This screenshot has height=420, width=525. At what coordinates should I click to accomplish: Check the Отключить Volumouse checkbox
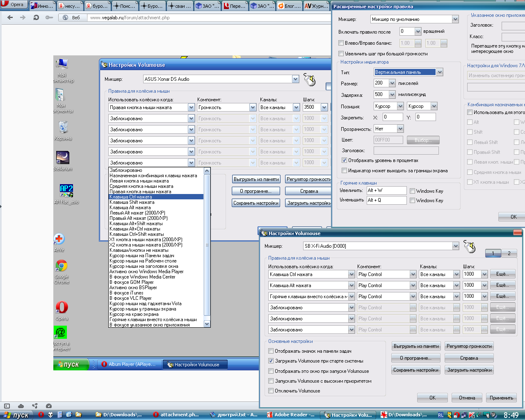(x=271, y=391)
